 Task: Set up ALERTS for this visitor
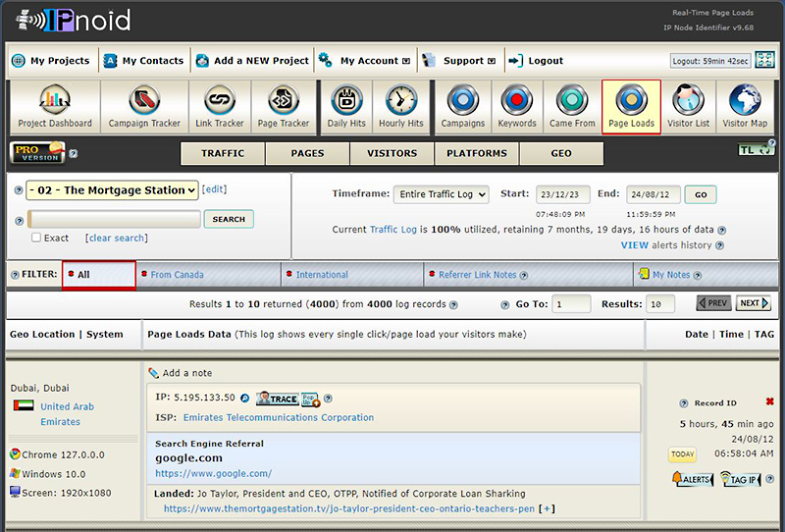click(x=693, y=479)
